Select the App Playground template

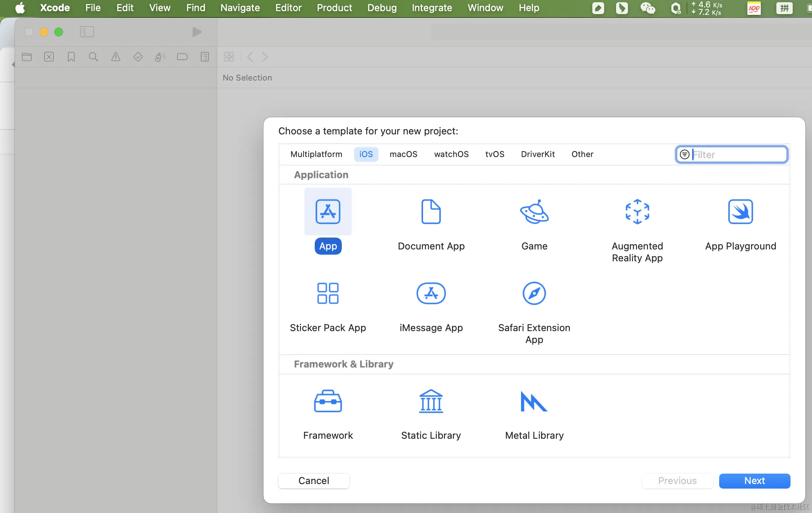(x=740, y=212)
